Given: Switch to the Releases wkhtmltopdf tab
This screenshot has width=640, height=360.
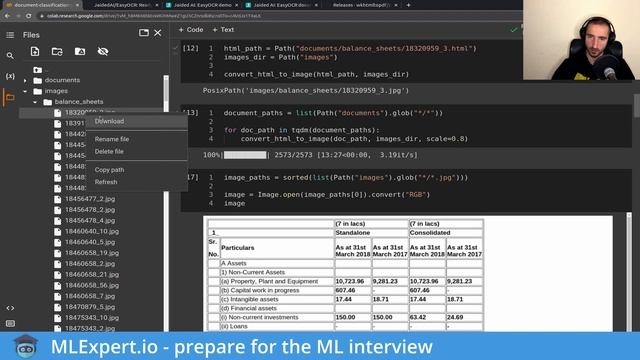Looking at the screenshot, I should pyautogui.click(x=361, y=5).
